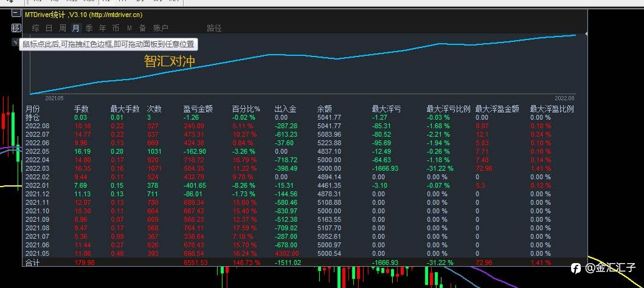644x288 pixels.
Task: Click the 最大浮亏 column header
Action: pyautogui.click(x=387, y=109)
